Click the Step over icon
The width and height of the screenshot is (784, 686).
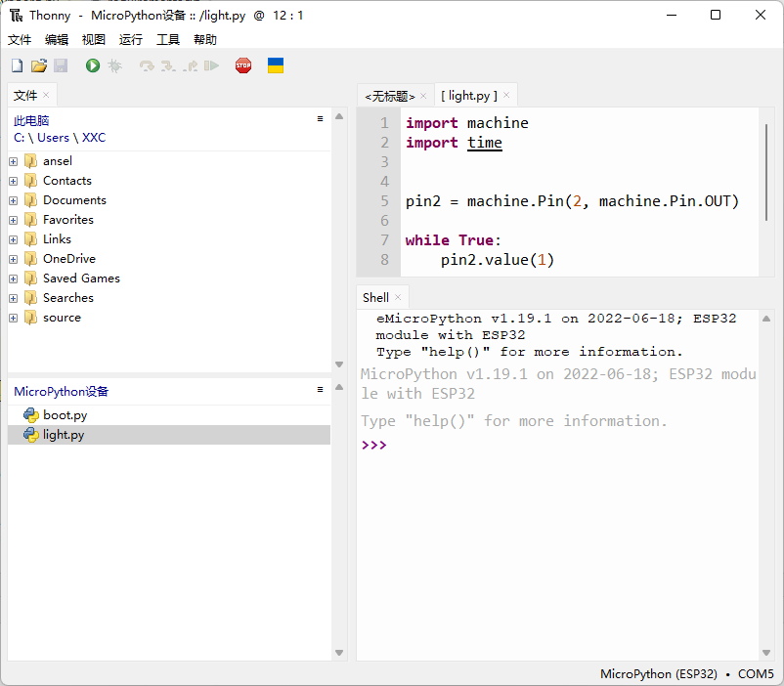[x=147, y=65]
